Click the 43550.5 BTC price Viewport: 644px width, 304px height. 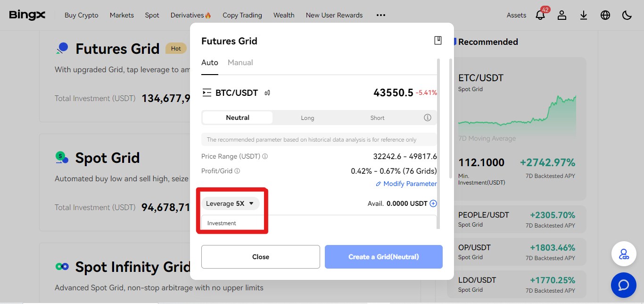[393, 93]
